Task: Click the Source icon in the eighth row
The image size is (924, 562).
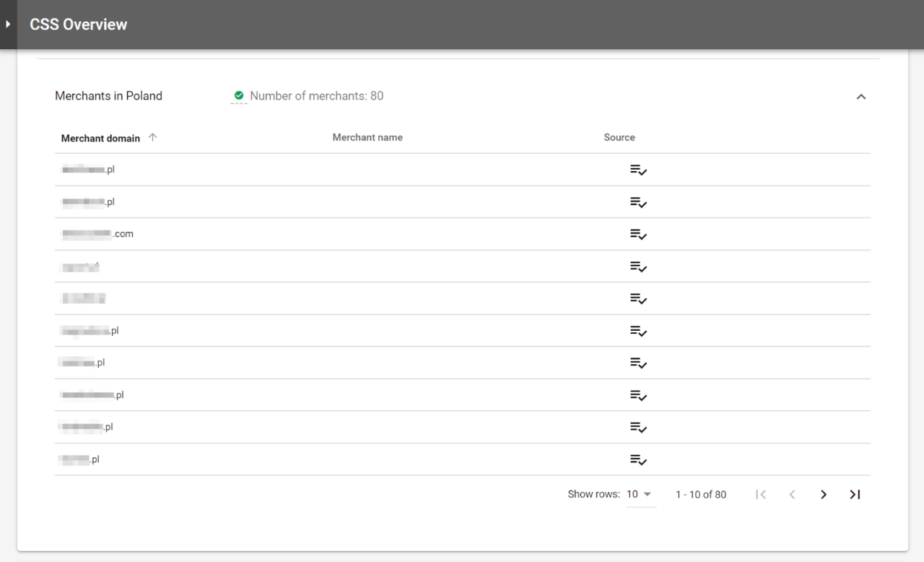Action: coord(638,395)
